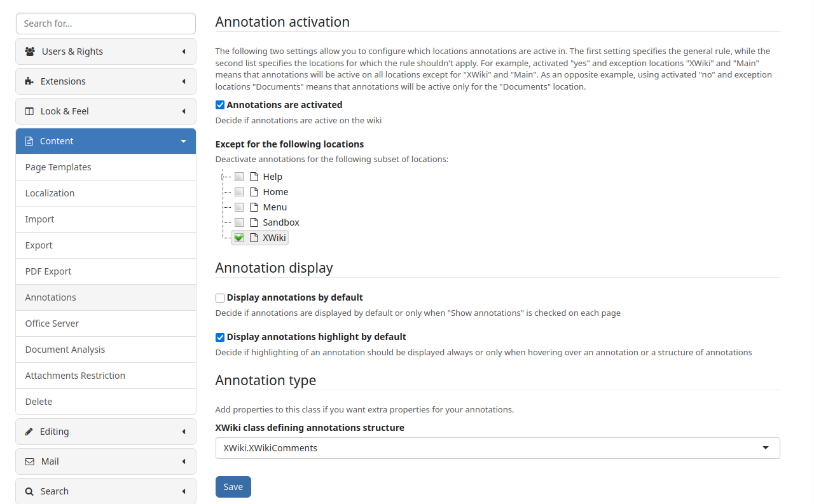Collapse the Content section caret
This screenshot has width=814, height=504.
click(184, 141)
